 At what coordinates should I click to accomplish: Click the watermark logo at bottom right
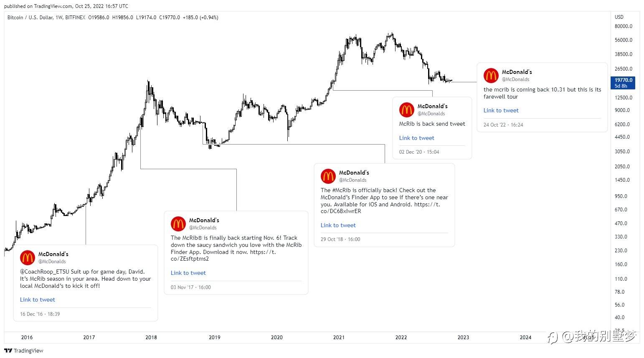(553, 337)
